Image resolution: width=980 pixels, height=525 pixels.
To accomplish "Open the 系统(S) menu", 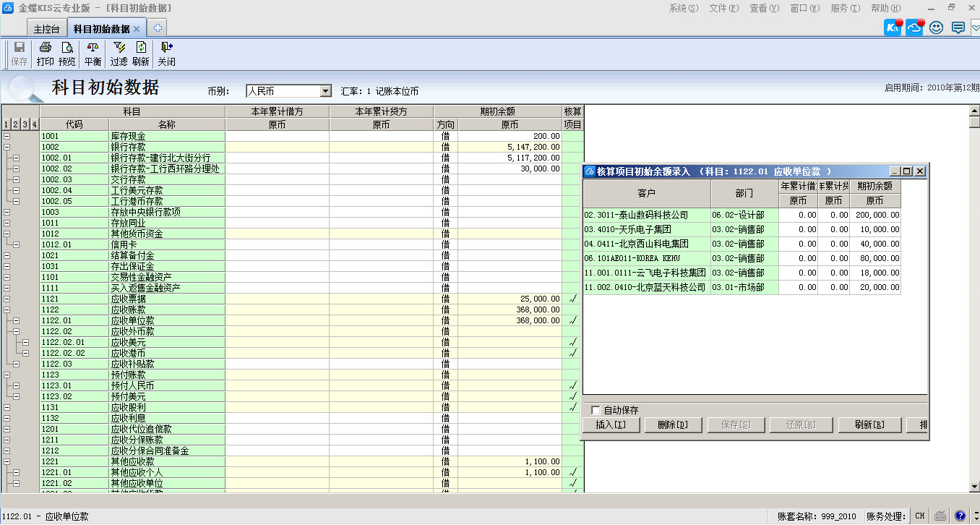I will click(683, 8).
